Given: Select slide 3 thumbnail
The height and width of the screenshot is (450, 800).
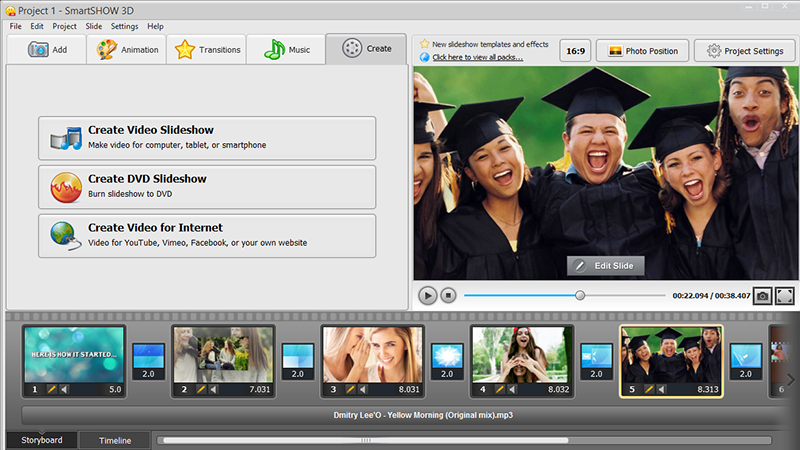Looking at the screenshot, I should (373, 355).
